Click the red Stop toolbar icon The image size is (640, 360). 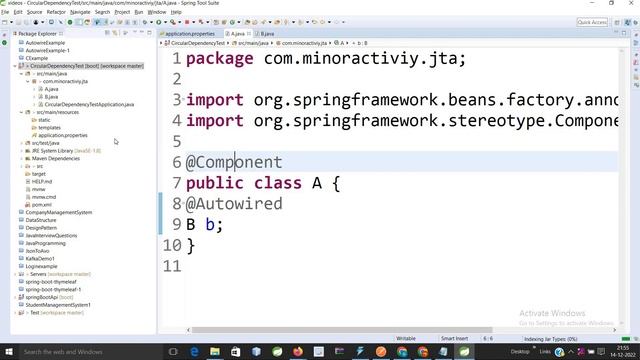click(187, 22)
